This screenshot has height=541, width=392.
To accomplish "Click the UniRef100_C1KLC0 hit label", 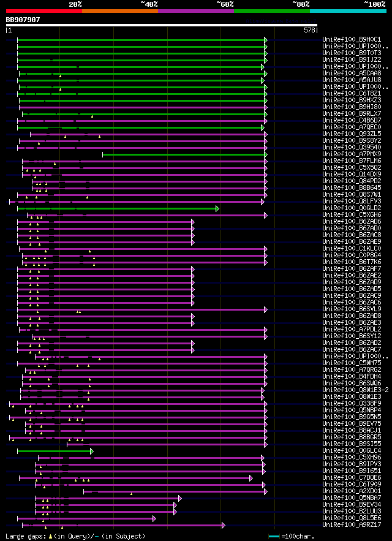I will click(352, 248).
